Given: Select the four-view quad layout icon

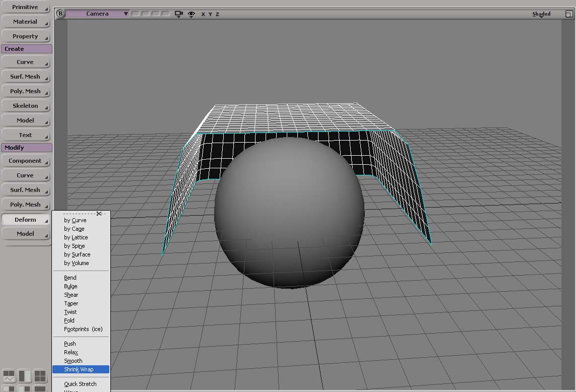Looking at the screenshot, I should 40,376.
